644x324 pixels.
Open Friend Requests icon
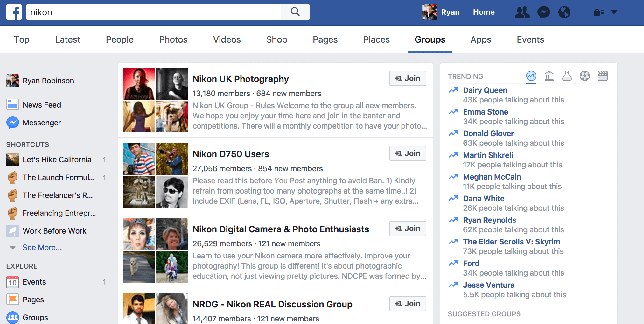(x=522, y=12)
